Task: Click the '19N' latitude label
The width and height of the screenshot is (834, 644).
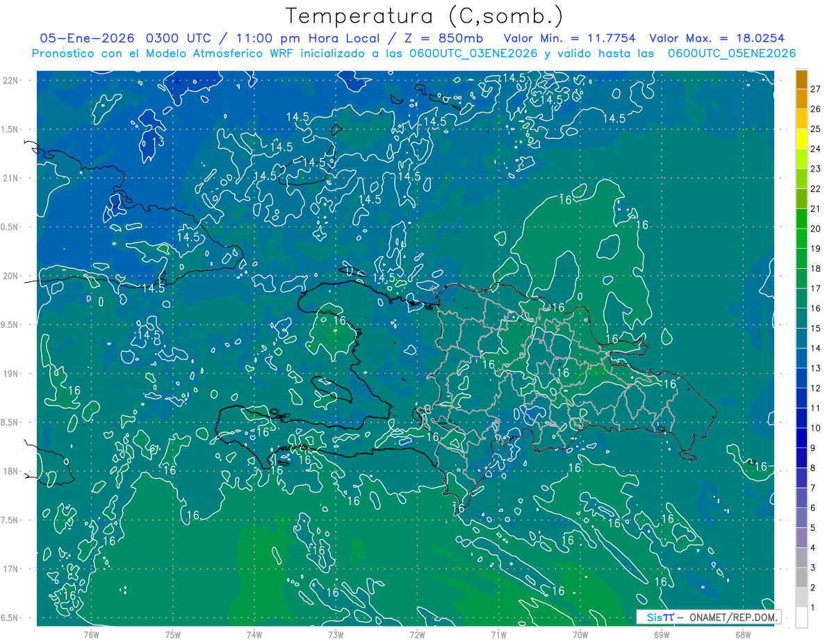Action: pos(10,374)
